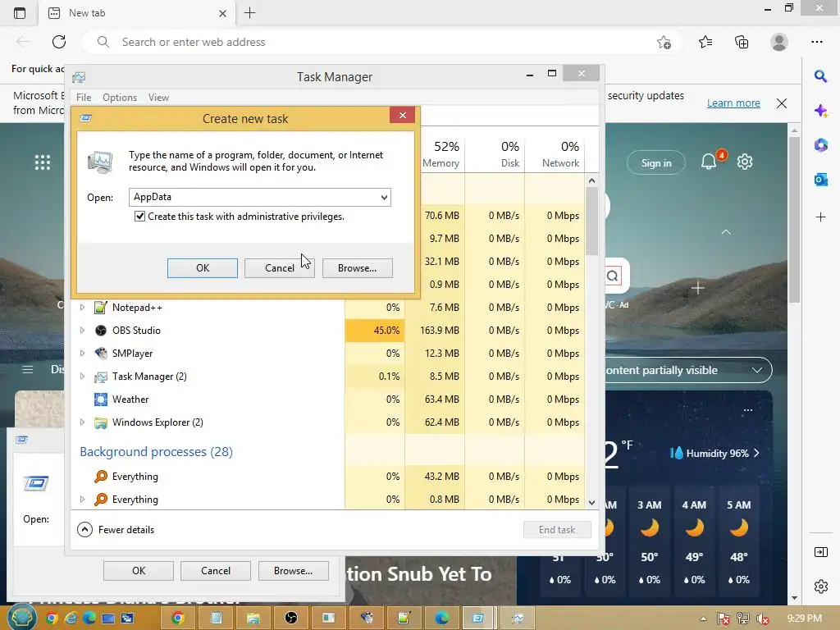Sort by Memory column header
The height and width of the screenshot is (630, 840).
(x=441, y=154)
